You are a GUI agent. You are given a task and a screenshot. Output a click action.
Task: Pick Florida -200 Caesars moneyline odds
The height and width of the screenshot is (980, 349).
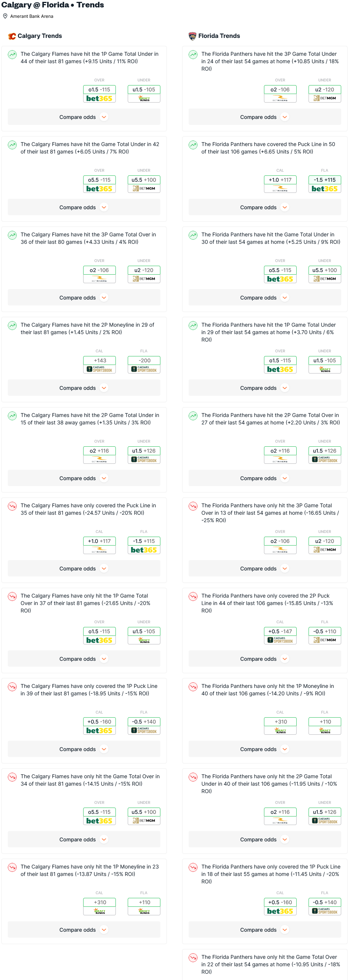144,365
